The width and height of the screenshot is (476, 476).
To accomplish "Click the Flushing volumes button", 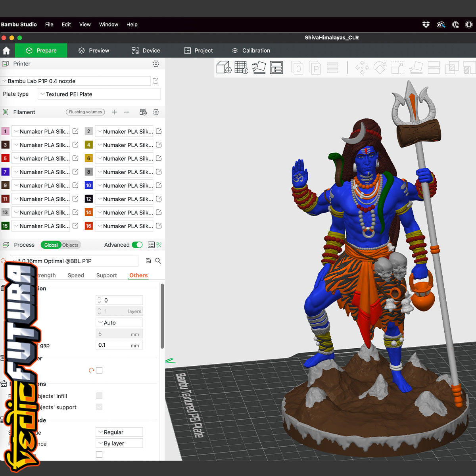I will click(x=85, y=112).
